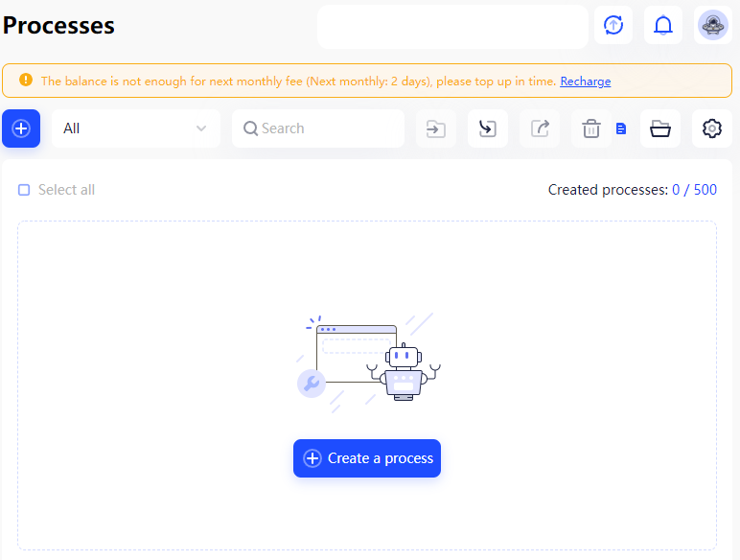Click the Create a process button
740x560 pixels.
(367, 458)
